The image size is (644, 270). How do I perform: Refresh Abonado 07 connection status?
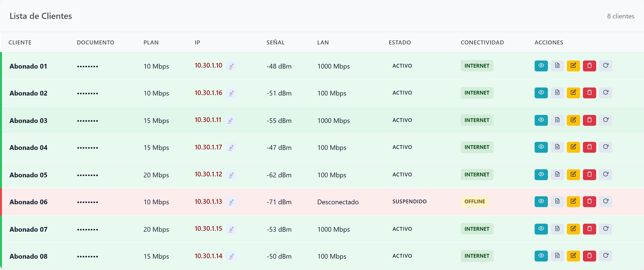605,229
